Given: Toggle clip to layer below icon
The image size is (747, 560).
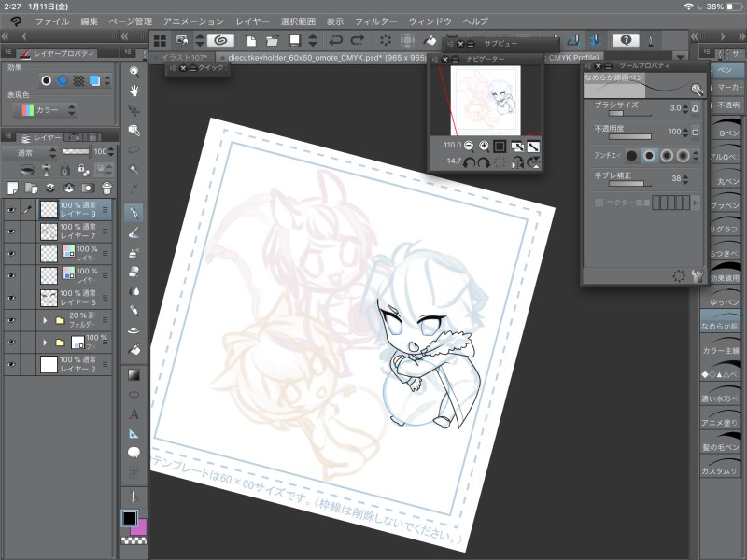Looking at the screenshot, I should tap(28, 170).
